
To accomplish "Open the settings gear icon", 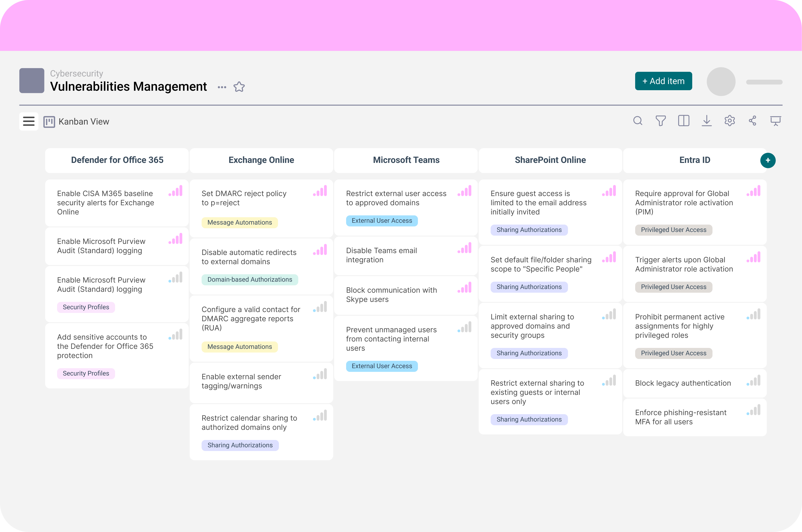I will click(x=730, y=121).
